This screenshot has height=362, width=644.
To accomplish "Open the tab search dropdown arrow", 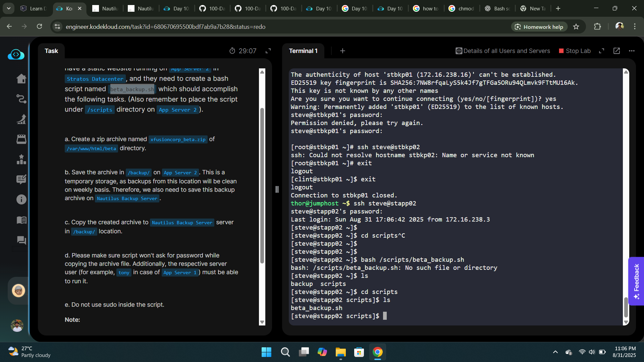I will point(9,8).
